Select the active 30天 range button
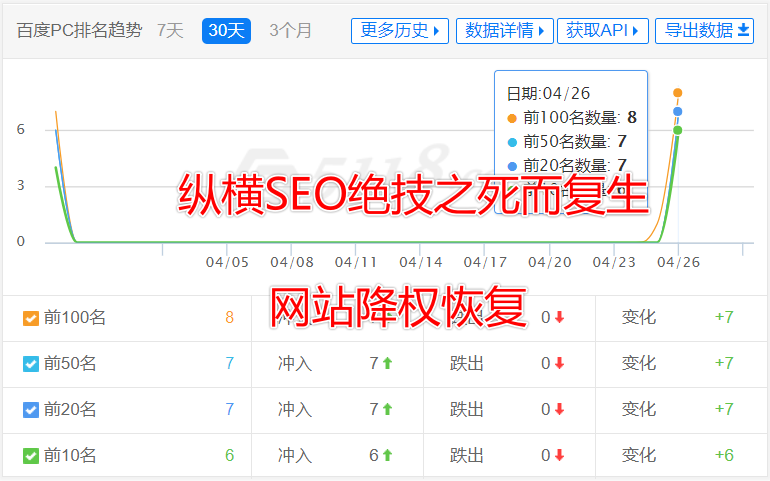770x481 pixels. coord(226,31)
